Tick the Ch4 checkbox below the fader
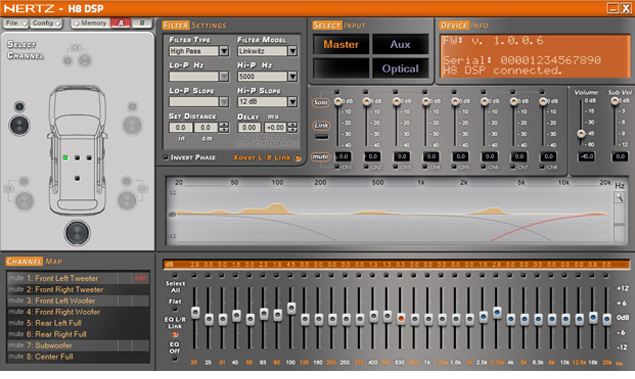Screen dimensions: 635x379 [x=424, y=167]
